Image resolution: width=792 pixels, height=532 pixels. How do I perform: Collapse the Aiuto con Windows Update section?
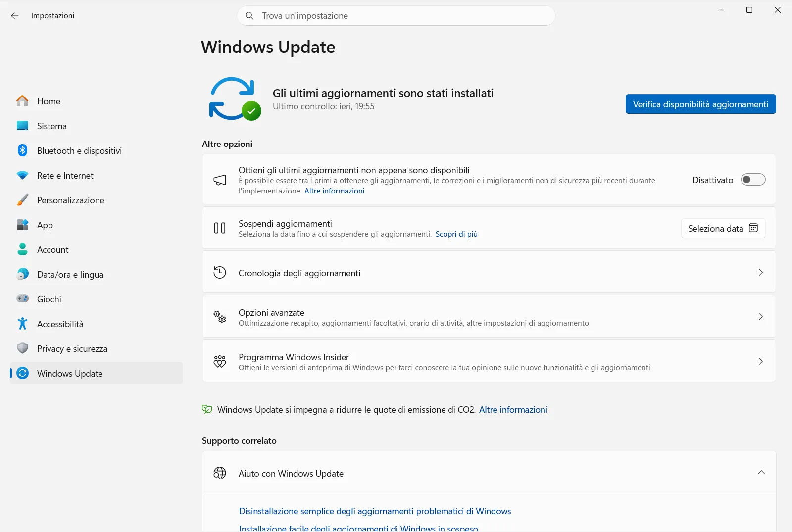point(761,472)
